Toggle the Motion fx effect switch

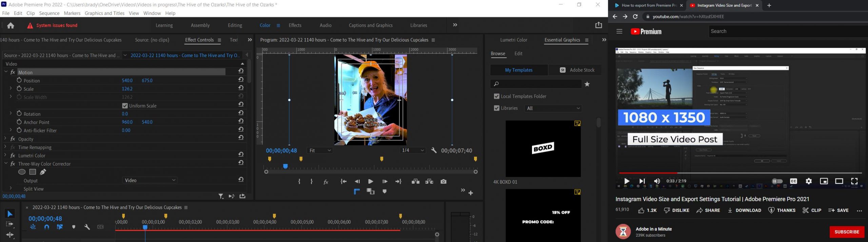pos(13,72)
